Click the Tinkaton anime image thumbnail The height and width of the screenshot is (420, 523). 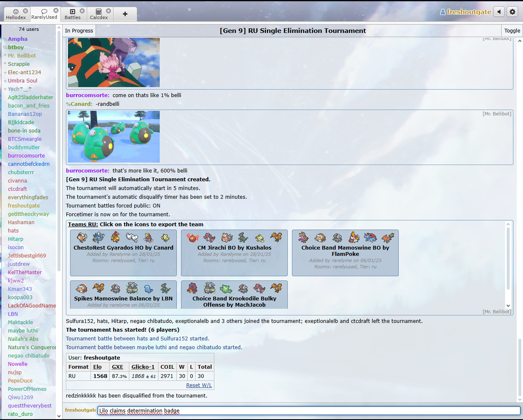click(x=114, y=62)
